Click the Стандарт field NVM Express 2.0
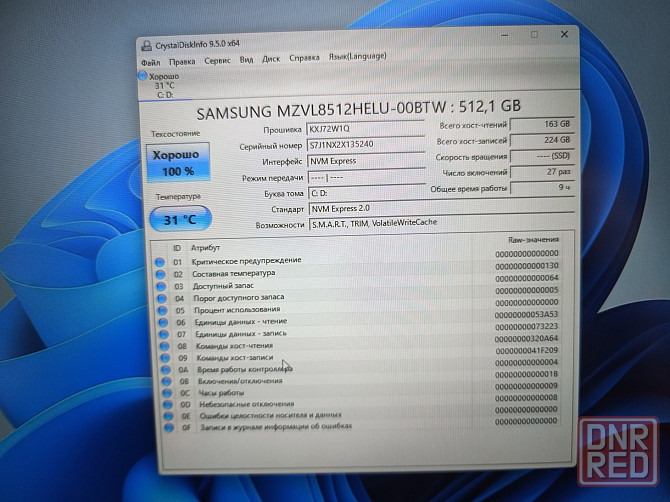The height and width of the screenshot is (502, 670). click(x=441, y=208)
